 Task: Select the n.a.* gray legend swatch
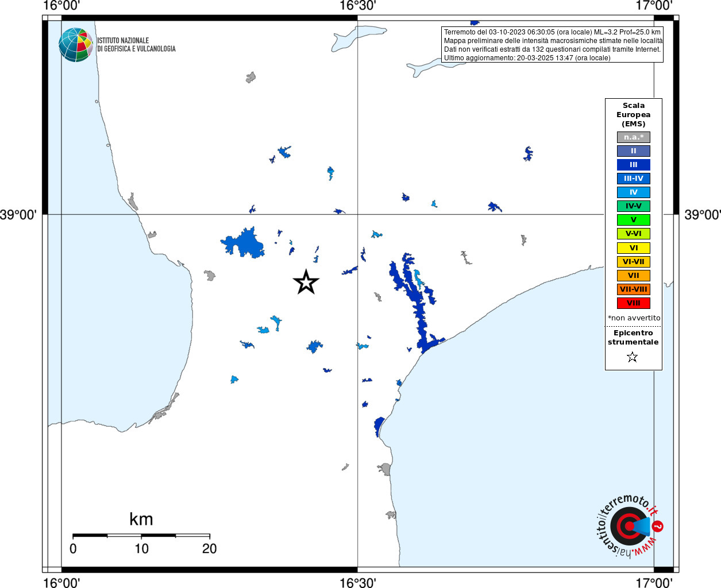click(x=633, y=137)
